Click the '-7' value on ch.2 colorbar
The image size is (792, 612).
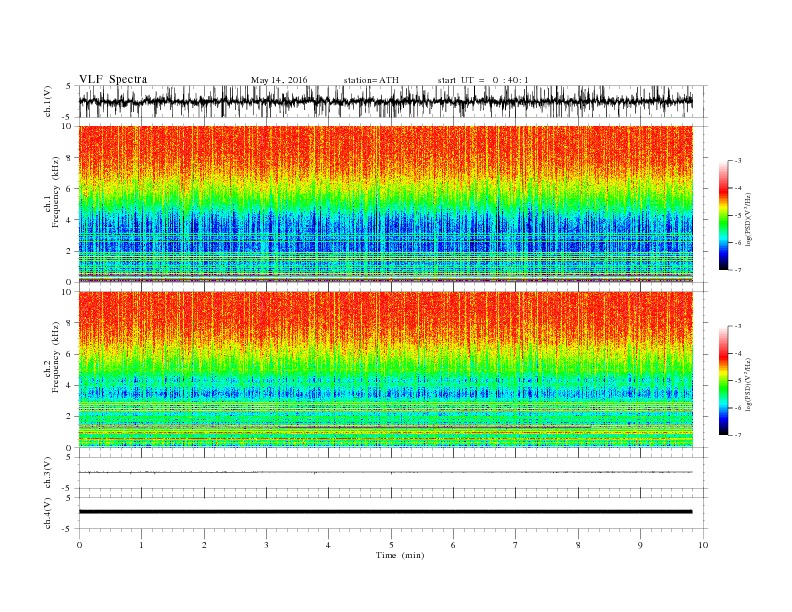(738, 435)
